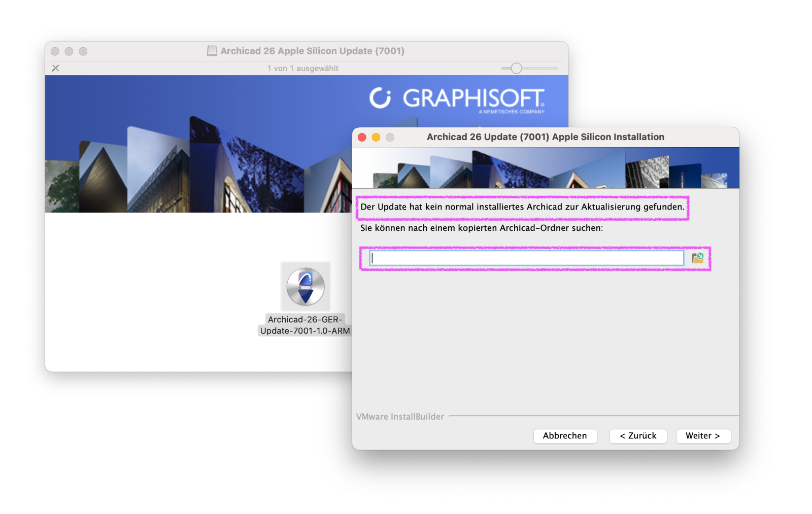
Task: Click the Graphisoft logo in the Finder window banner
Action: (x=457, y=99)
